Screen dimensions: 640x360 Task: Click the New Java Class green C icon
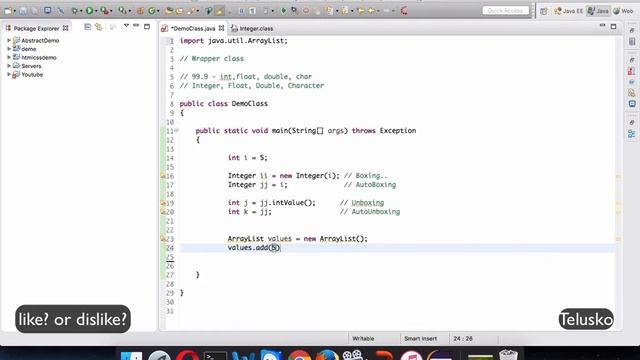point(151,11)
